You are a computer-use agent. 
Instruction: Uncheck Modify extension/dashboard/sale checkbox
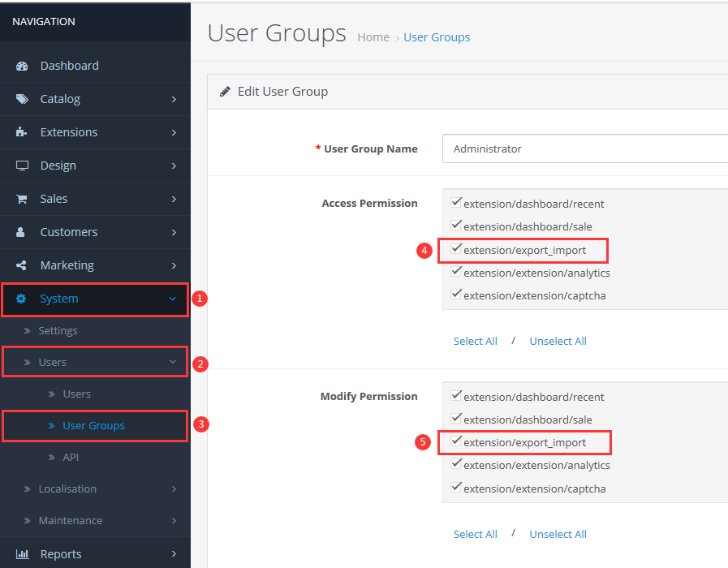click(456, 418)
